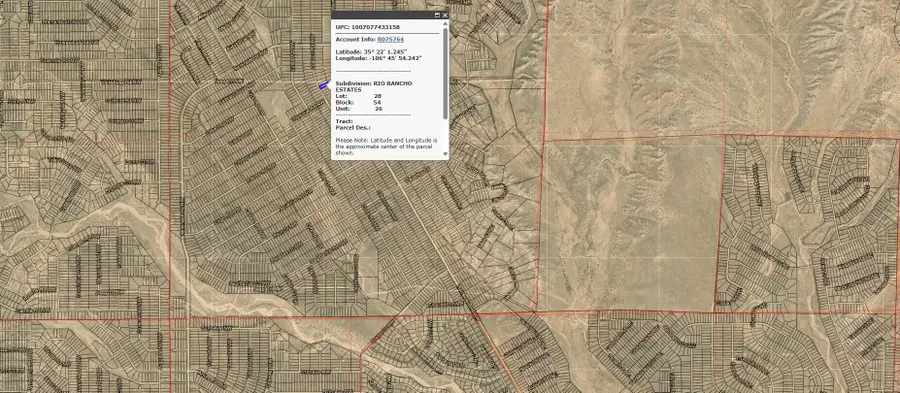Click the popup vertical scrollbar thumb

[x=445, y=73]
